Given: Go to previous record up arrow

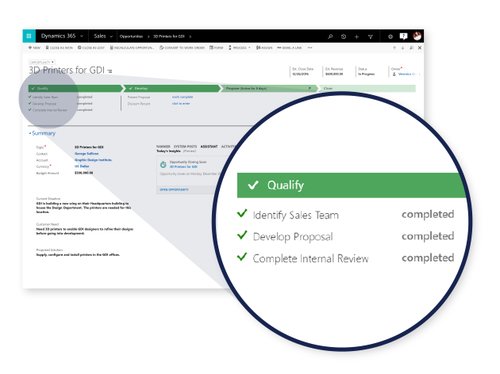Looking at the screenshot, I should (x=394, y=48).
